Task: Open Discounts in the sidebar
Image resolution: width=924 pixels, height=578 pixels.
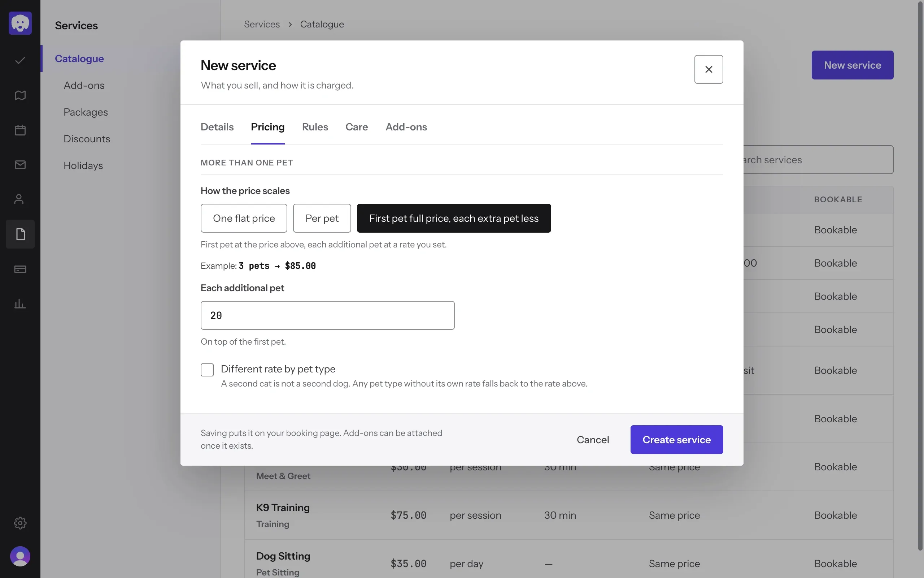Action: [x=87, y=139]
